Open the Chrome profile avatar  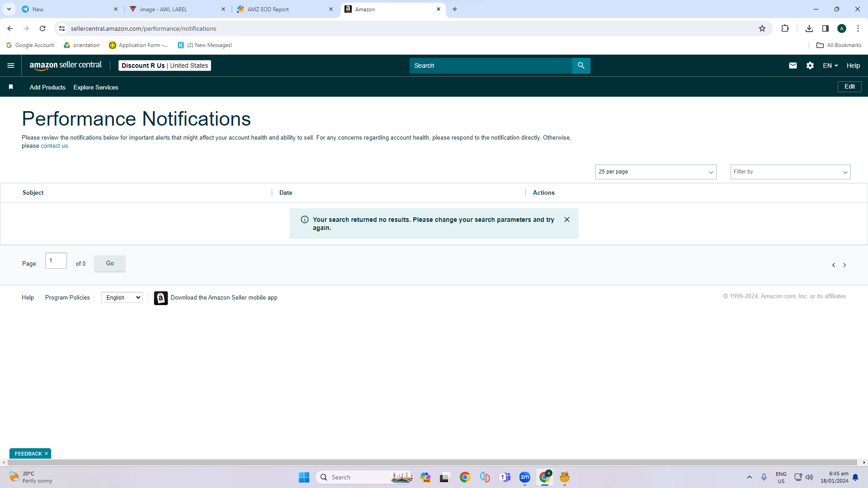tap(842, 28)
